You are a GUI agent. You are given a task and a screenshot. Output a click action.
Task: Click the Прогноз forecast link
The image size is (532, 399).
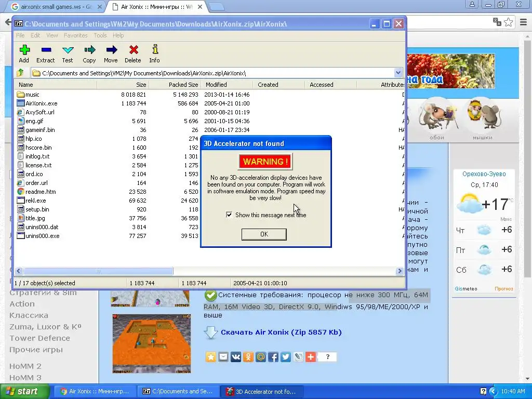[503, 289]
